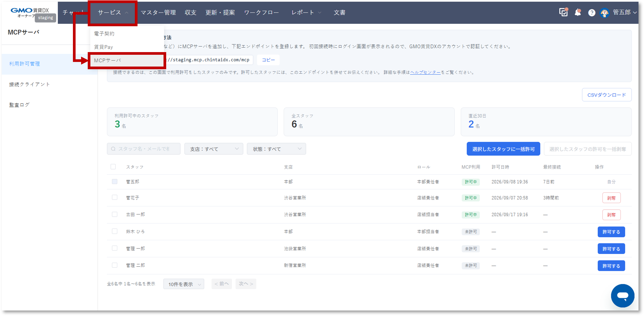Open the 10件を表示 page size dropdown
The image size is (644, 316).
pos(184,284)
